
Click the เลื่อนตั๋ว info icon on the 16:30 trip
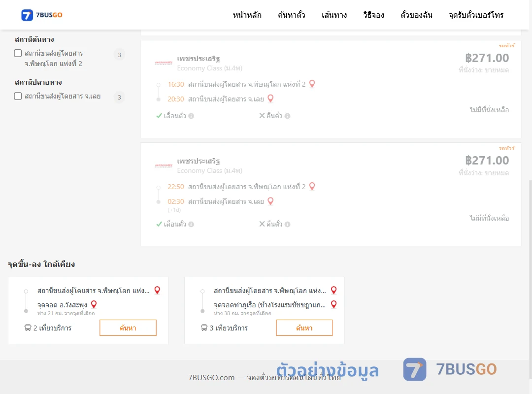(x=191, y=116)
